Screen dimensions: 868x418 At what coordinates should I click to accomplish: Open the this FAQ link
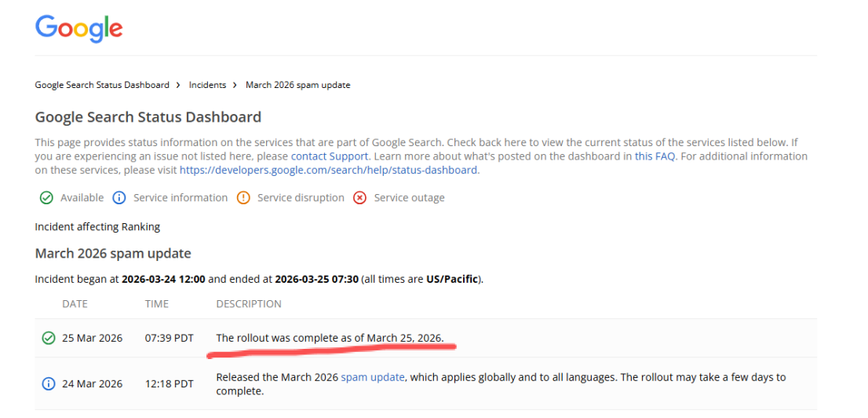click(655, 156)
